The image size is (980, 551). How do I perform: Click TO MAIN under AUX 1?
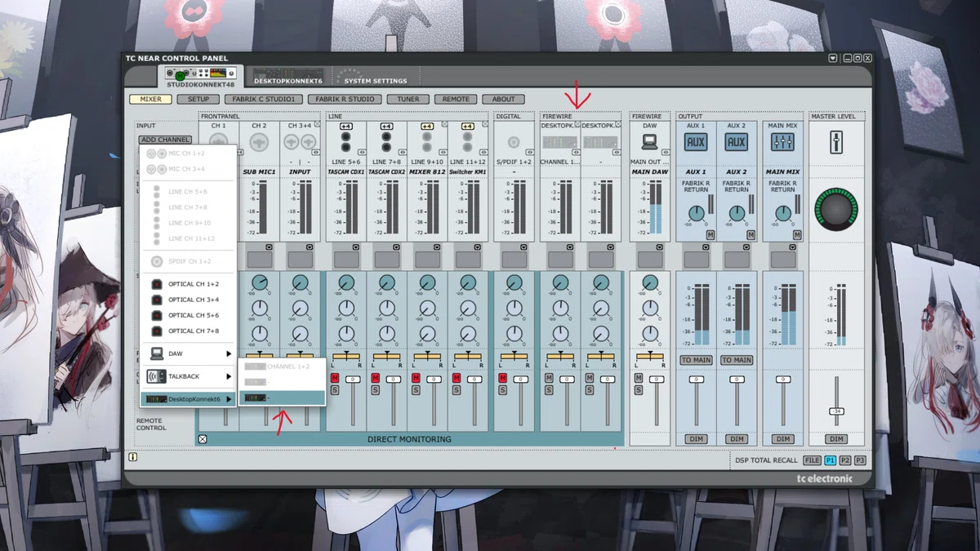pos(696,359)
